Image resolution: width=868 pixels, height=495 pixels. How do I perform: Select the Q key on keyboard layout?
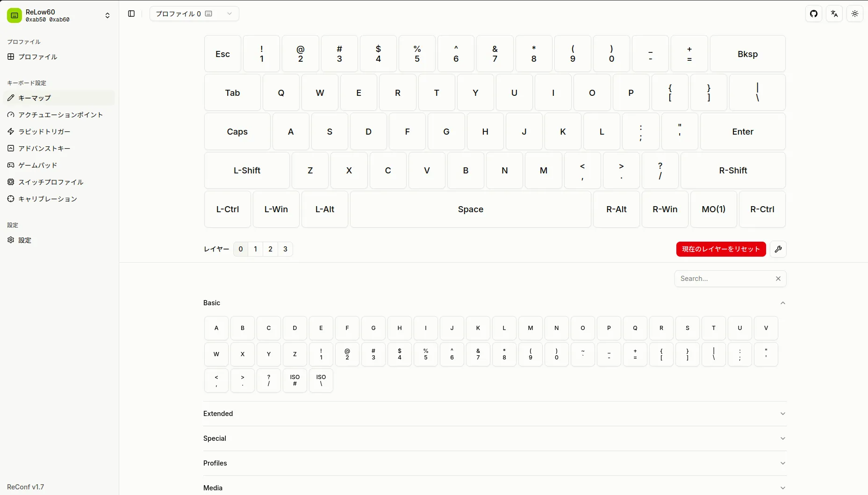click(281, 93)
